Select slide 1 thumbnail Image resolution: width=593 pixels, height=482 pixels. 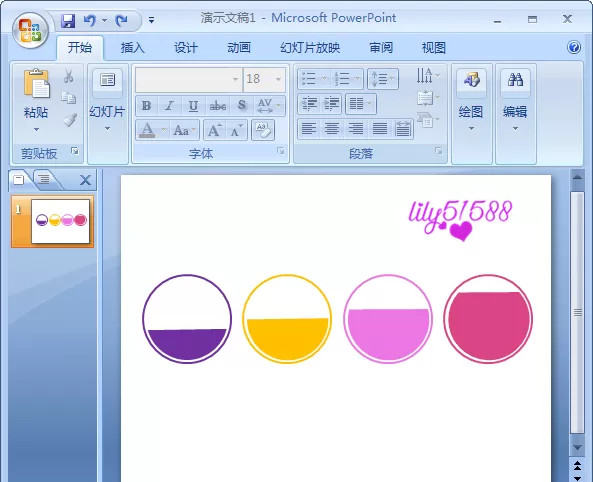pos(61,221)
